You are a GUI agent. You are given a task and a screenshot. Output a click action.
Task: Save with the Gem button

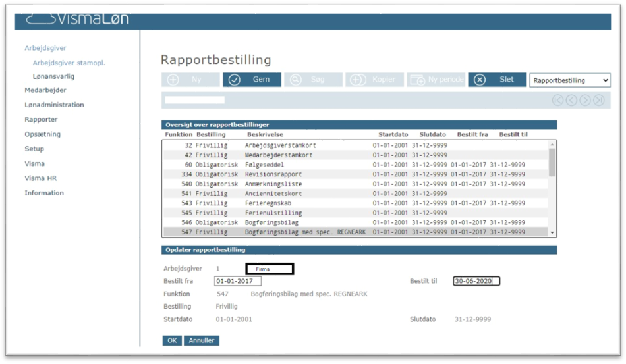[252, 80]
